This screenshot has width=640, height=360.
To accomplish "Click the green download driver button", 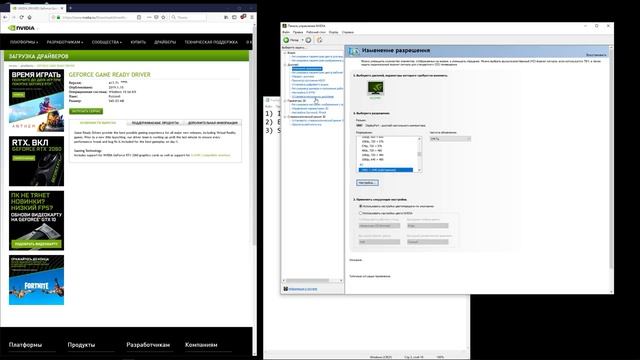I will tap(86, 111).
